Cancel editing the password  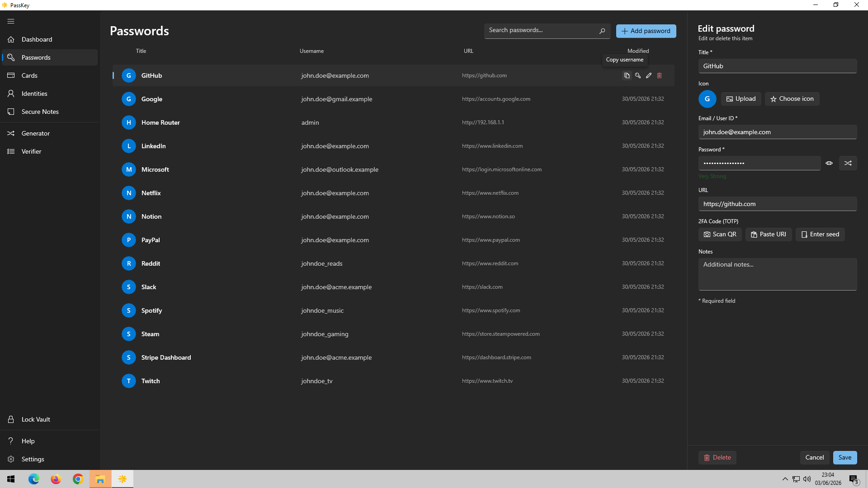815,458
